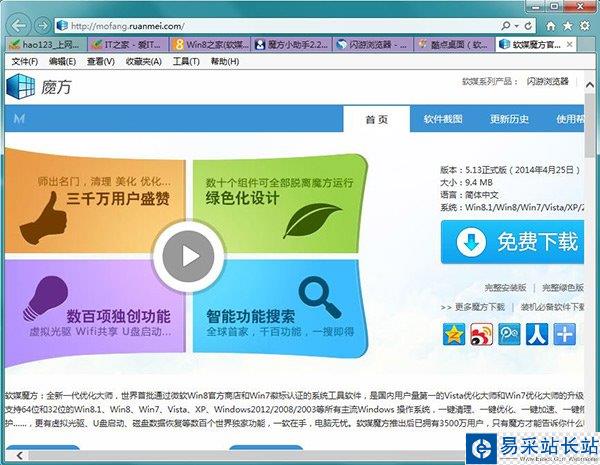
Task: Click the purple light bulb icon
Action: pos(46,299)
